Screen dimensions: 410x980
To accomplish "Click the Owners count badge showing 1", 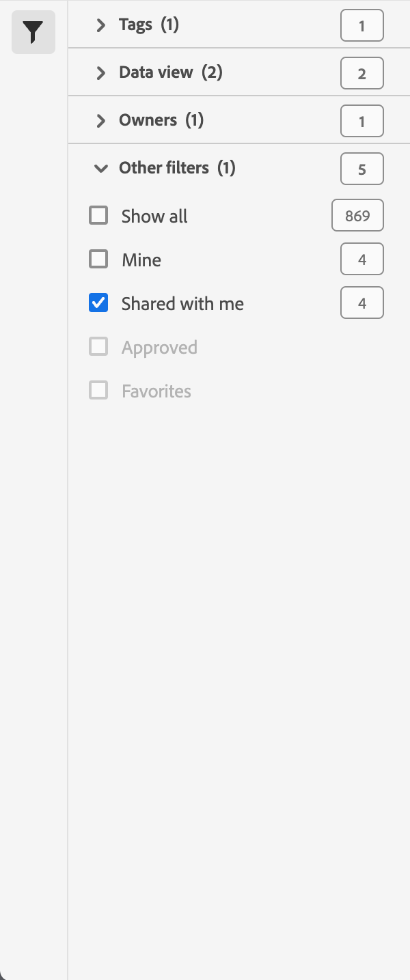I will [362, 122].
